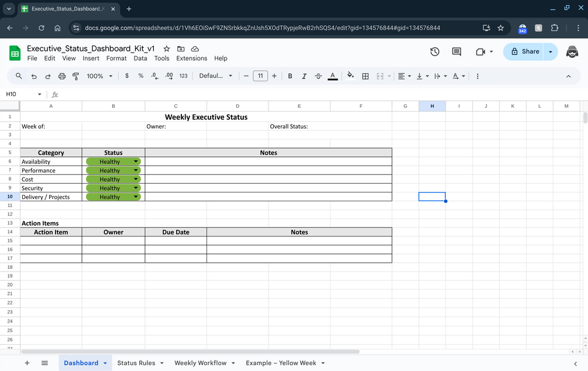The image size is (588, 371).
Task: Open the Format menu
Action: (116, 58)
